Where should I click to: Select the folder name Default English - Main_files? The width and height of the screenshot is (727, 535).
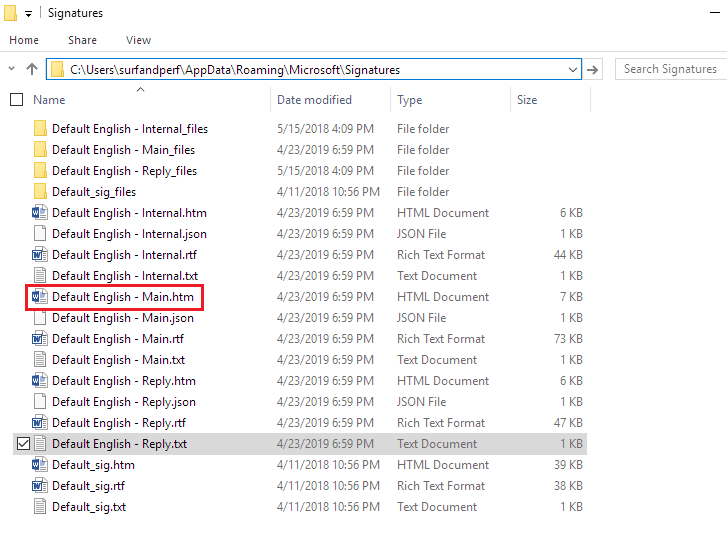123,150
